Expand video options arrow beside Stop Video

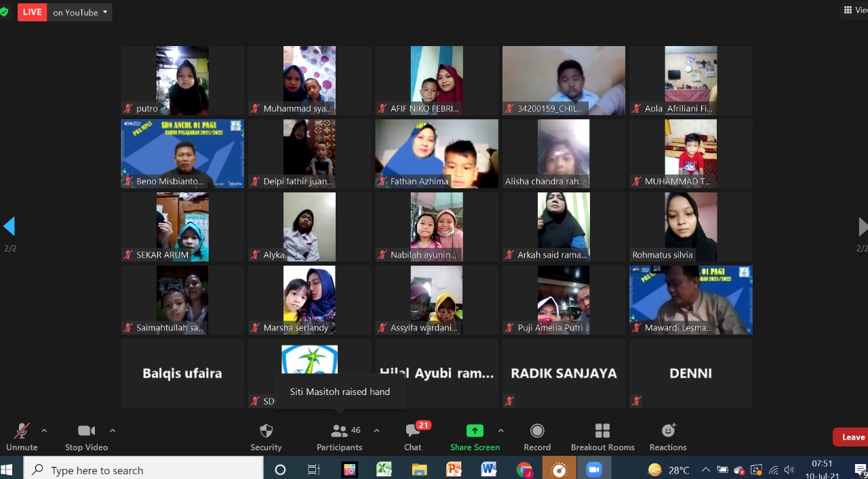point(113,430)
